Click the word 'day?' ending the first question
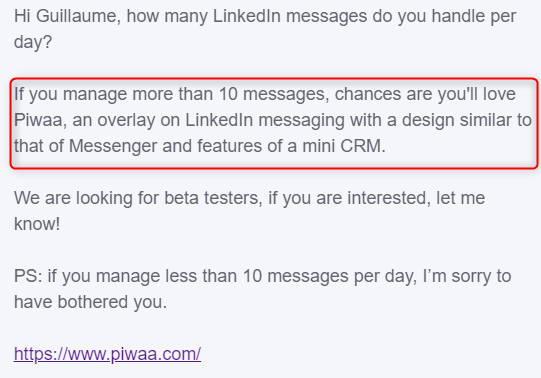541x378 pixels. (x=33, y=43)
